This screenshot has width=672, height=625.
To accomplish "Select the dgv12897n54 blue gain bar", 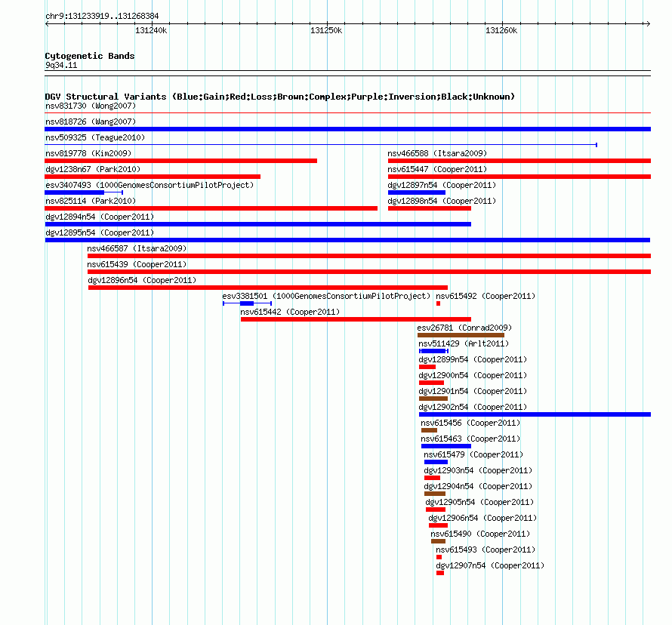I will pyautogui.click(x=417, y=192).
